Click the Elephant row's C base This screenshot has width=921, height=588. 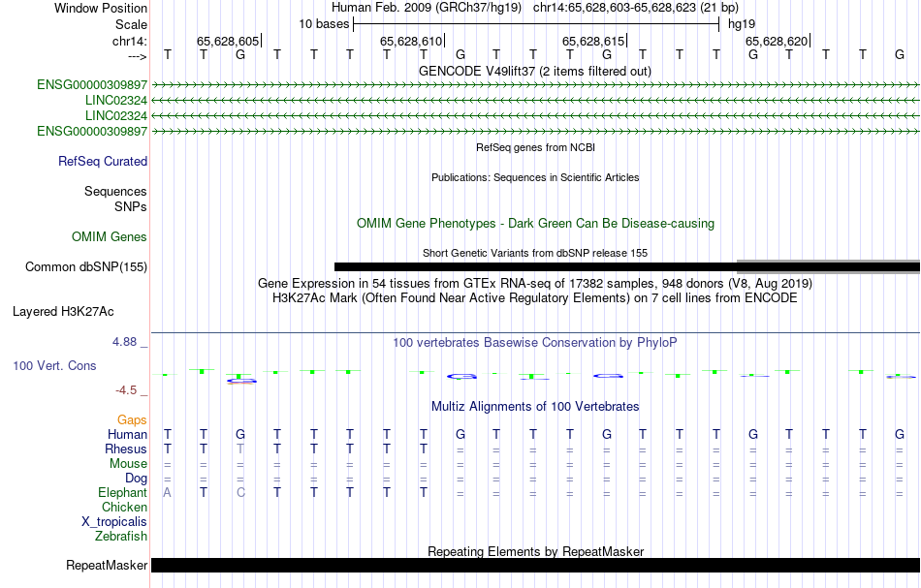tap(240, 492)
